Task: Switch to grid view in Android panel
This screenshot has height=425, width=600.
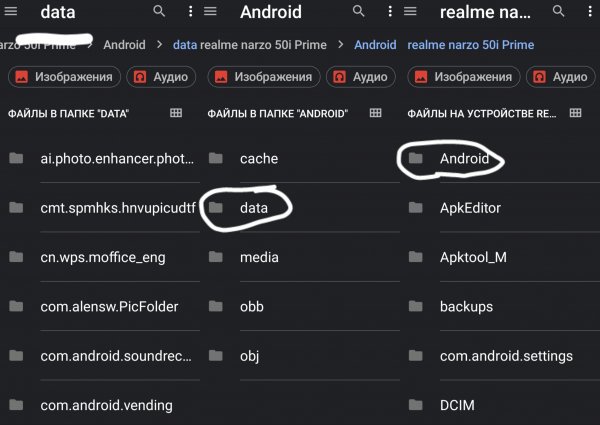Action: pos(375,113)
